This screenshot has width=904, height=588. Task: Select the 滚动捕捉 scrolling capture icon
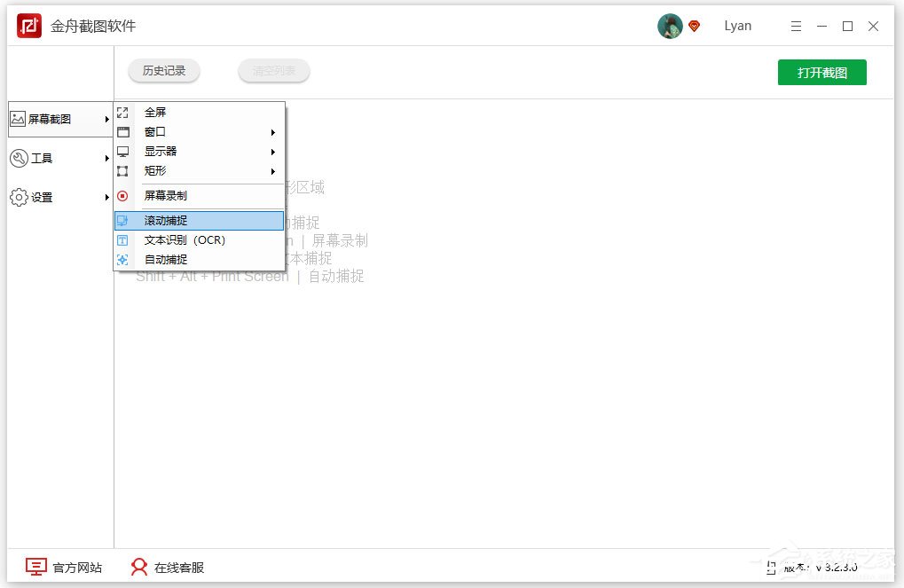122,219
